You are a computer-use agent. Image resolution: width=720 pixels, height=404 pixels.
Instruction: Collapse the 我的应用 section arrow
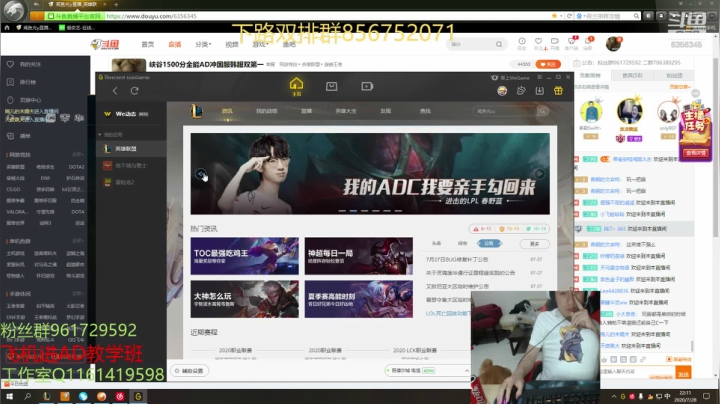click(x=100, y=135)
